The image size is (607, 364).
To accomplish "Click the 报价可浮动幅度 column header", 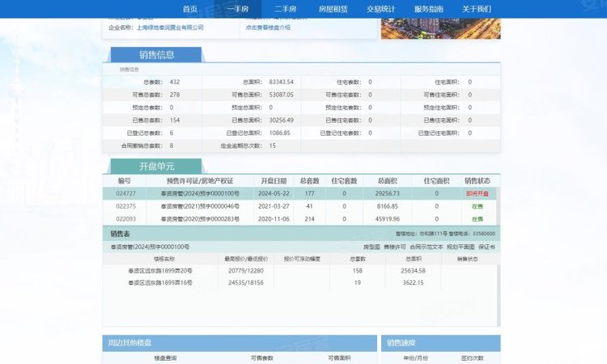I will (302, 259).
